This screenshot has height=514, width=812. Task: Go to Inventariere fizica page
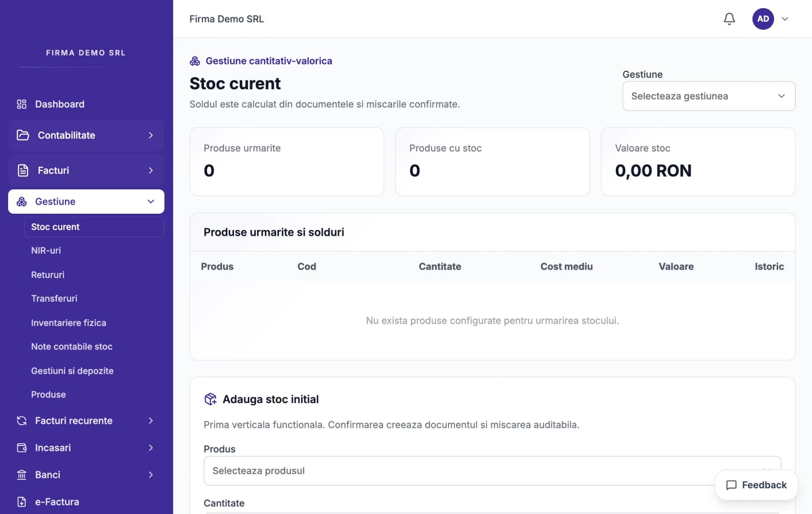click(x=69, y=323)
